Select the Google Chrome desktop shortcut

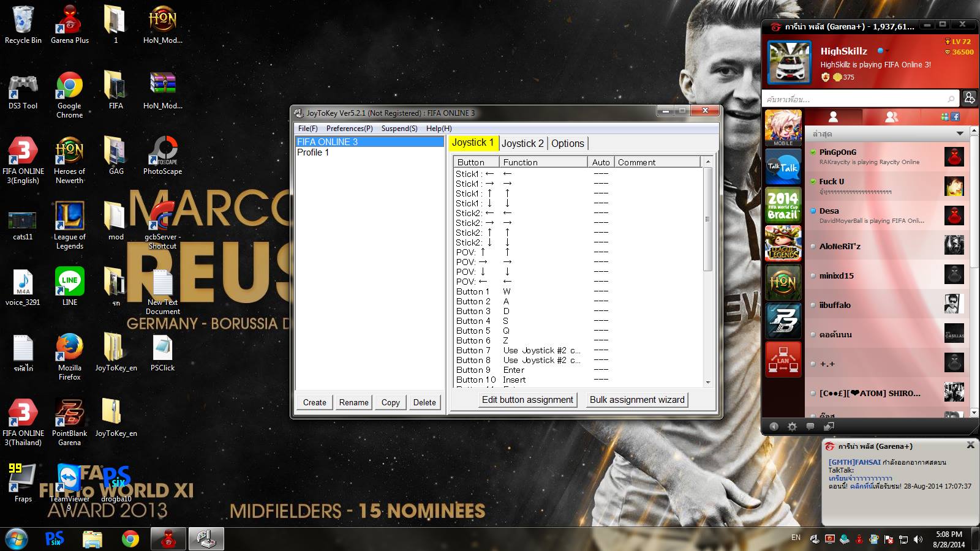click(70, 95)
